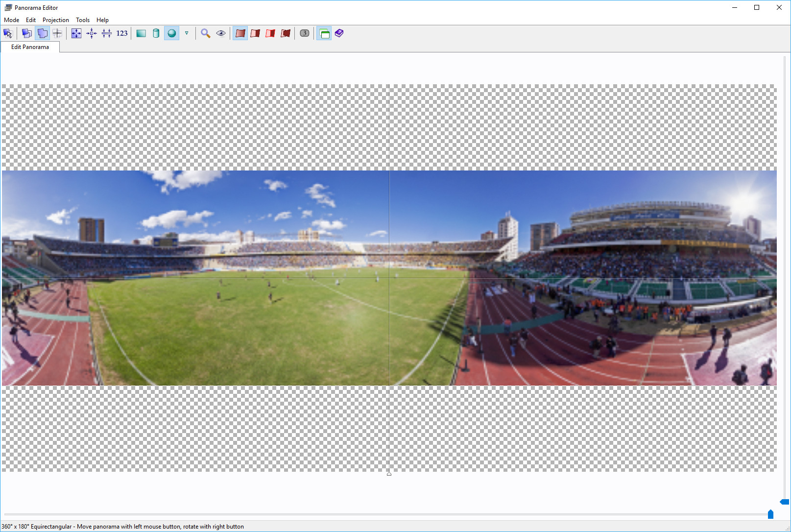This screenshot has width=791, height=532.
Task: Open numerical transform via the 123 icon
Action: [122, 33]
